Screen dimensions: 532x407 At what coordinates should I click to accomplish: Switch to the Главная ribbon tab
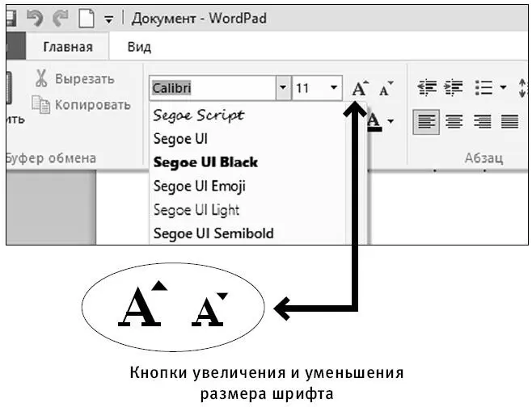pos(68,47)
